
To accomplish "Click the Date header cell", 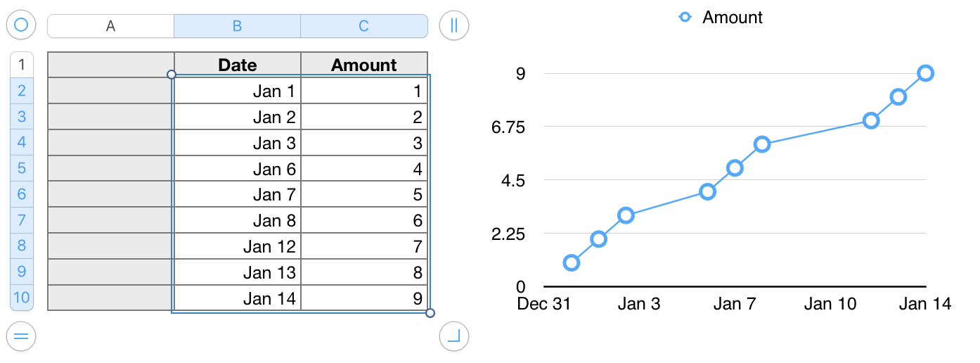I will 238,65.
